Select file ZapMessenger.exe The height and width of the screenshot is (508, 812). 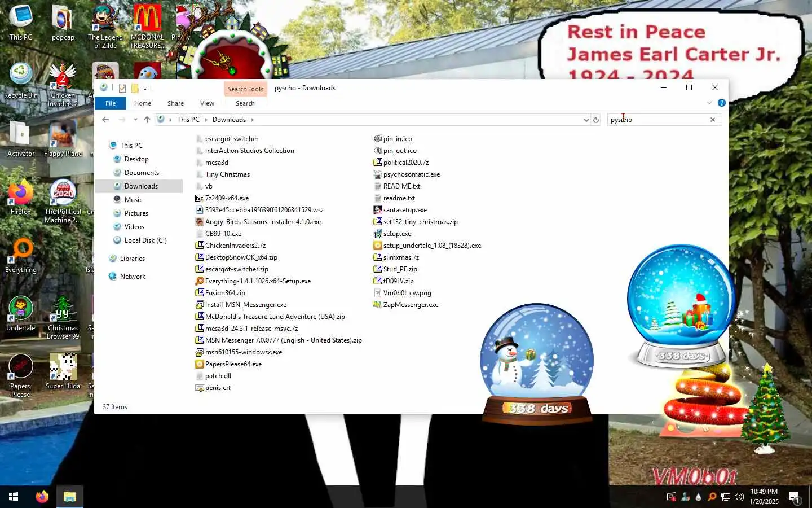point(406,305)
